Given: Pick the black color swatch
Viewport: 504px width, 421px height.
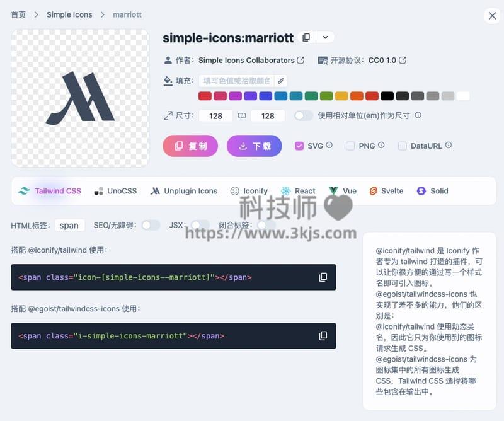Looking at the screenshot, I should coord(387,96).
